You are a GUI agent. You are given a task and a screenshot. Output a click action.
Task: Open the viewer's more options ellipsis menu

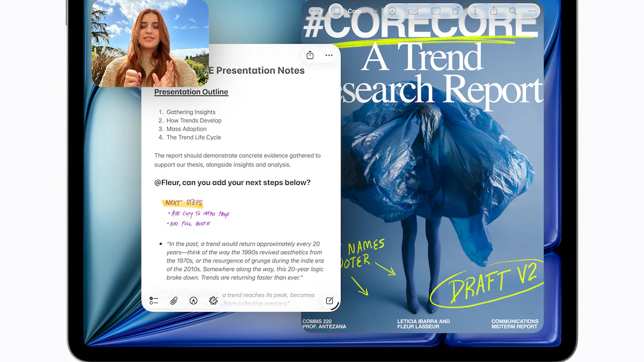(x=532, y=11)
